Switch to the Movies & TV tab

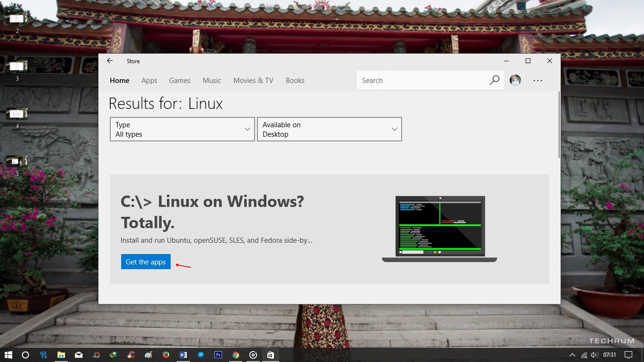253,81
